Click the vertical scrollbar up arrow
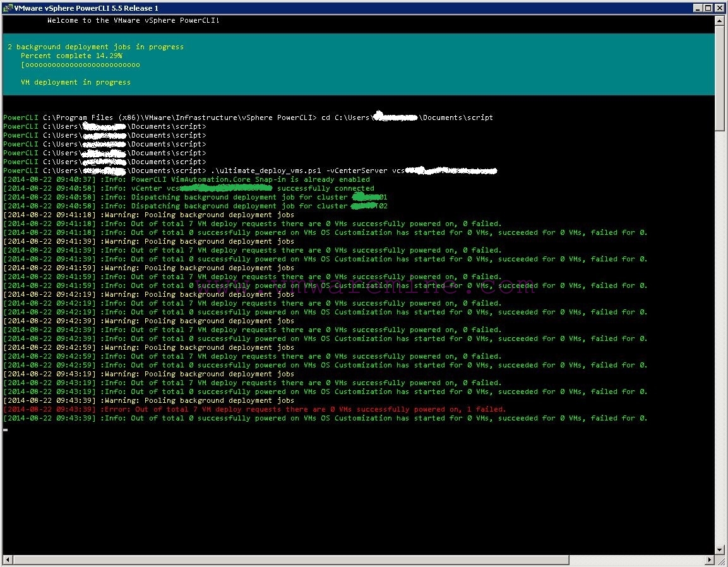 (x=720, y=21)
